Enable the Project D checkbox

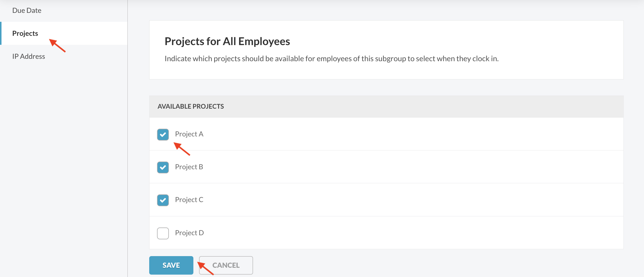[163, 233]
